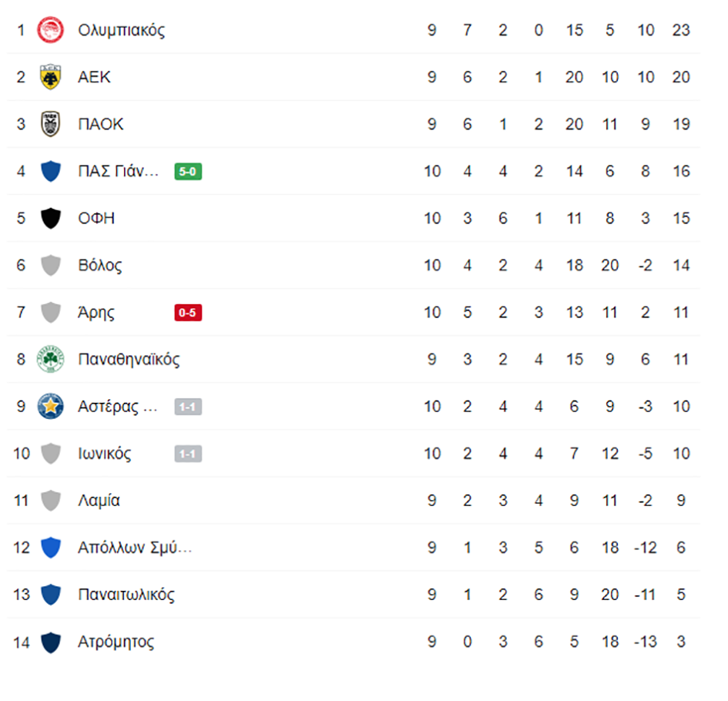Click the grey shield beside Βόλος
Viewport: 728px width, 701px height.
click(51, 266)
